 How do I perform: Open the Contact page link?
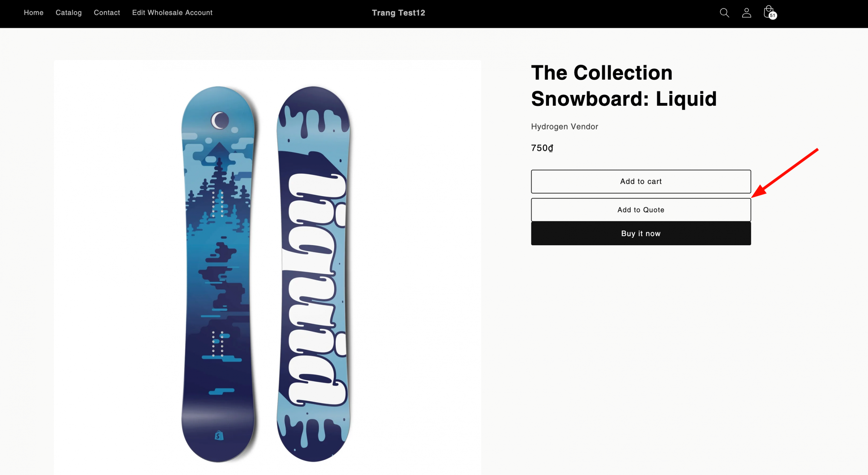[107, 13]
